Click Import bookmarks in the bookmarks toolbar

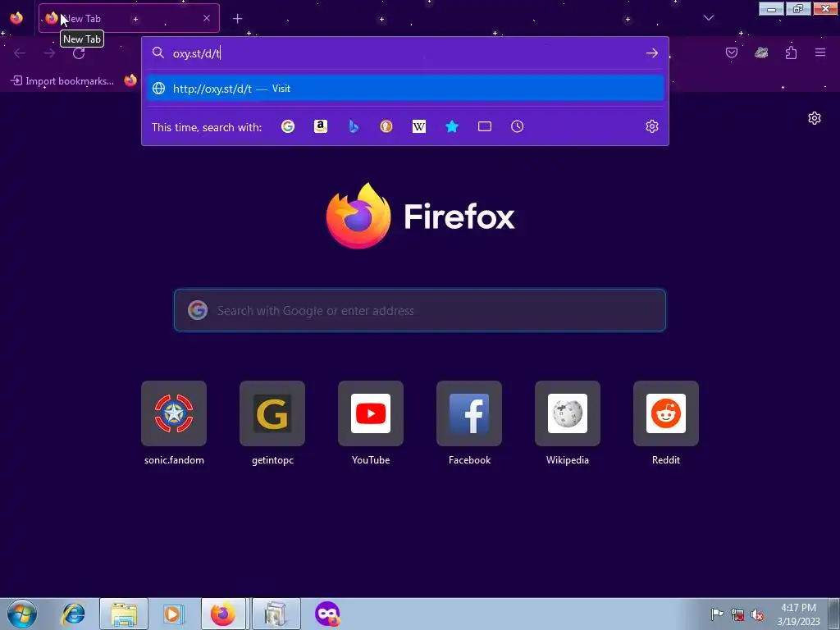(x=63, y=81)
